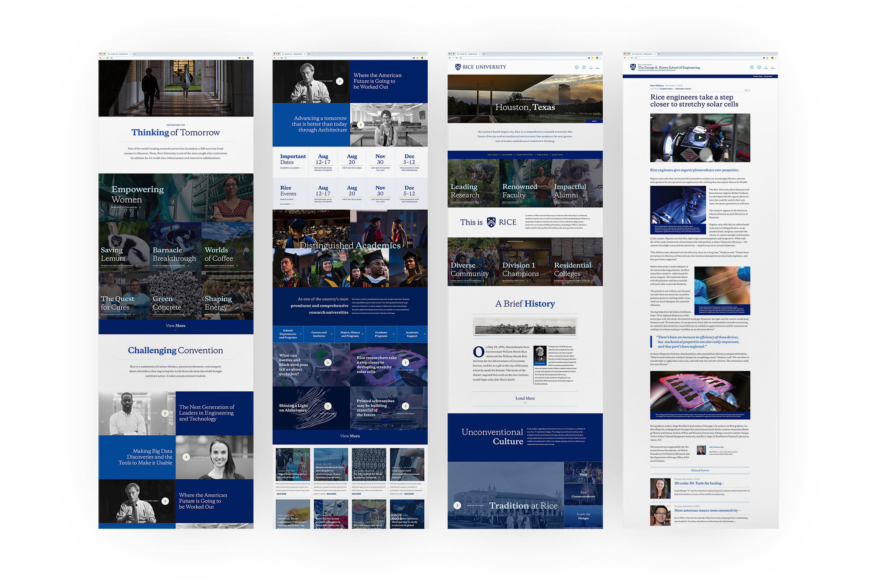Play the Shining a Light on Alzheimers video
The image size is (882, 588).
click(328, 406)
